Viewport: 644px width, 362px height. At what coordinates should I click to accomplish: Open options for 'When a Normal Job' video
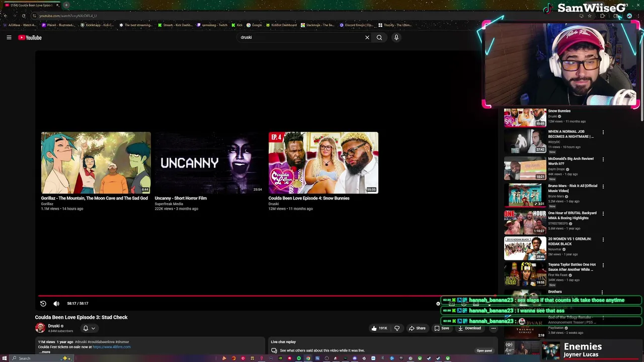pyautogui.click(x=603, y=132)
